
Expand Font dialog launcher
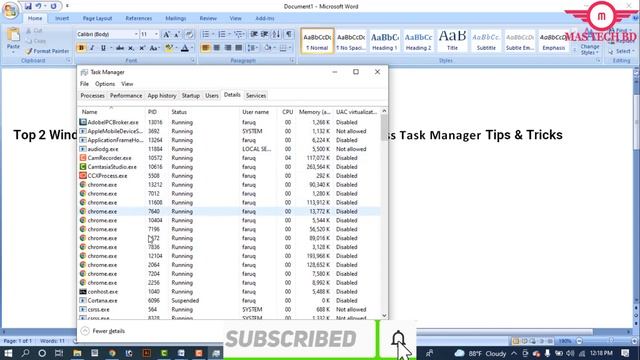(193, 60)
